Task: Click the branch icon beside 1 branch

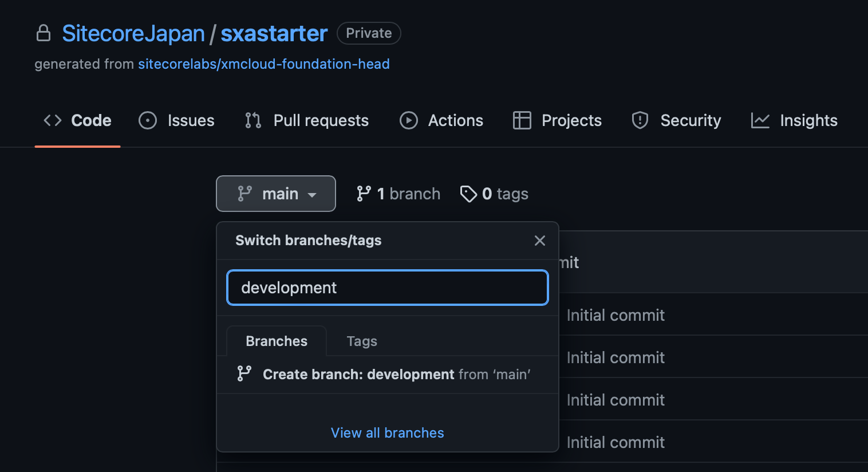Action: 364,194
